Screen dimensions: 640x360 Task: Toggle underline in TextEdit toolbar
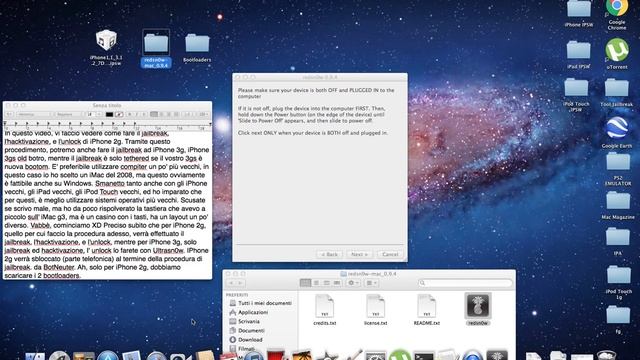(144, 114)
